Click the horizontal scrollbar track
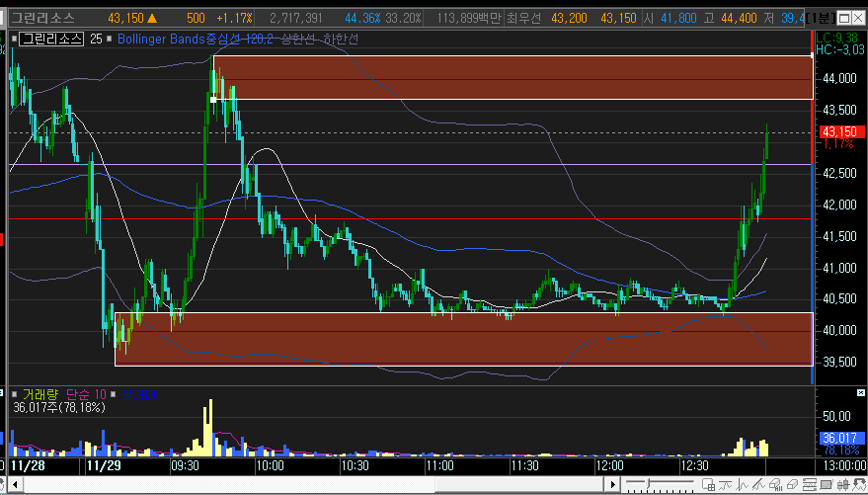Image resolution: width=868 pixels, height=495 pixels. coord(315,484)
